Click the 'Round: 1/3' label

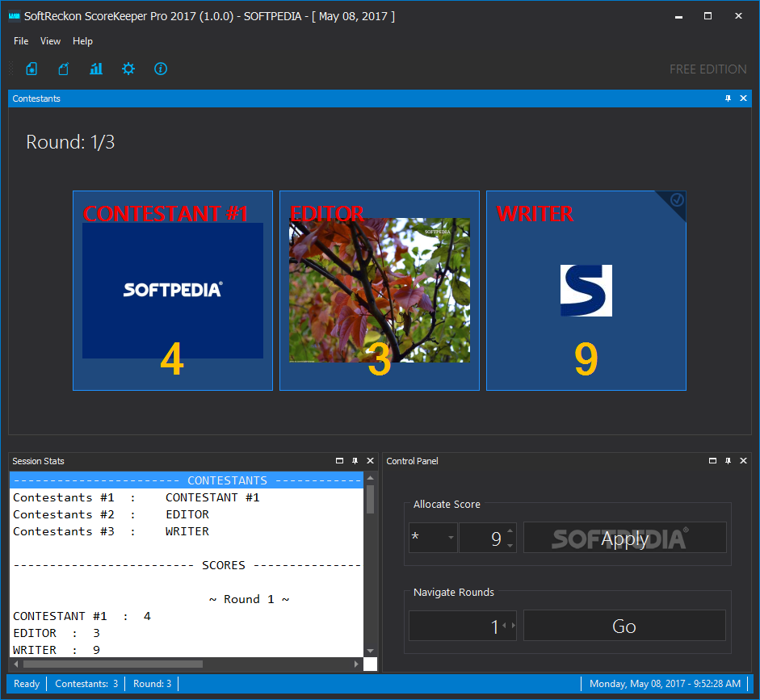pos(70,142)
